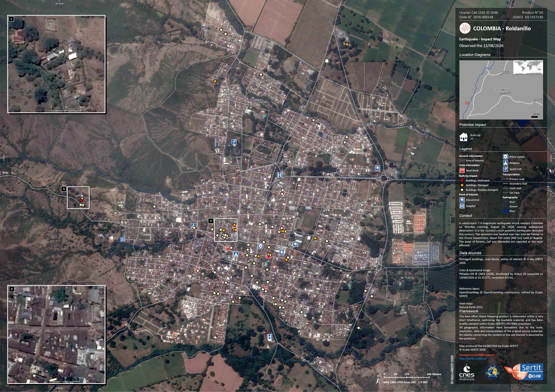The width and height of the screenshot is (555, 392).
Task: Open the inset 1 detail image
Action: tap(56, 64)
